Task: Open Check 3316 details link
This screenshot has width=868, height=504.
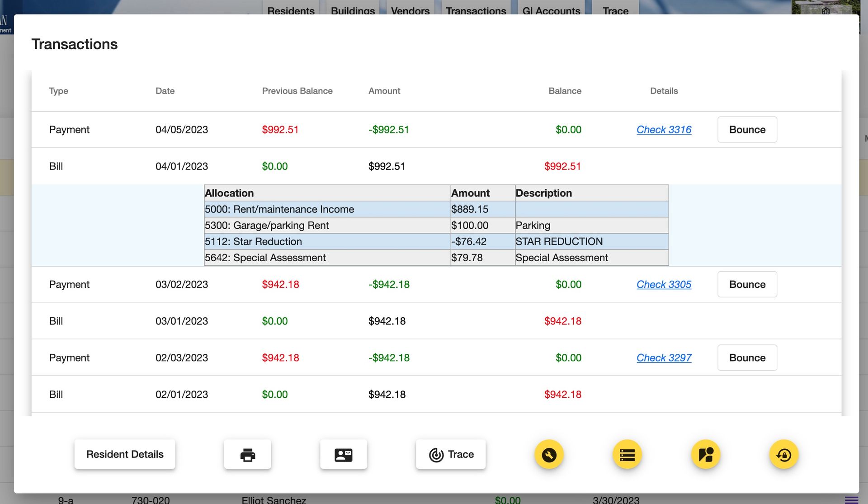Action: coord(664,130)
